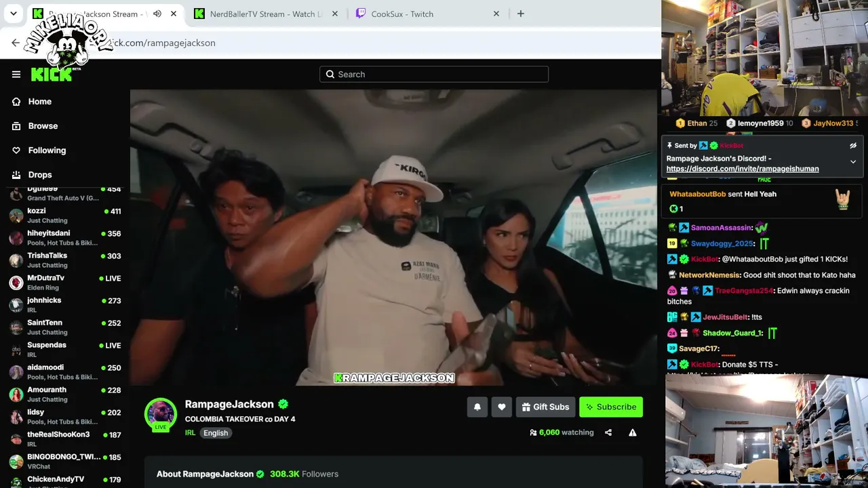The width and height of the screenshot is (868, 488).
Task: Open kozzi's channel from the sidebar
Action: pyautogui.click(x=65, y=216)
